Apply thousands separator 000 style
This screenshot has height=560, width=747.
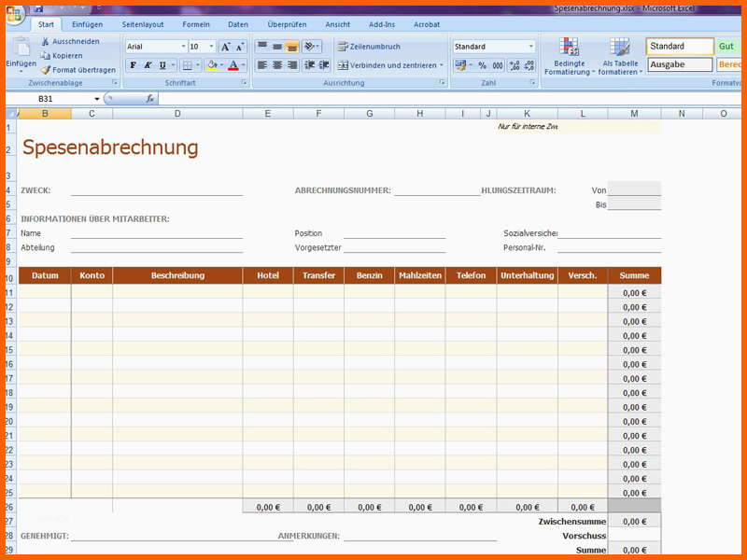(x=498, y=65)
